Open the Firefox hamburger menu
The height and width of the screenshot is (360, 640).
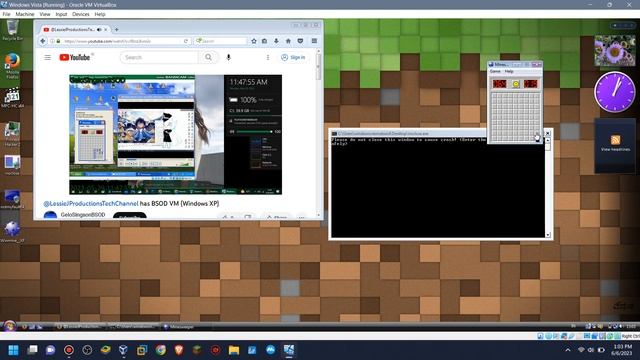pos(314,41)
